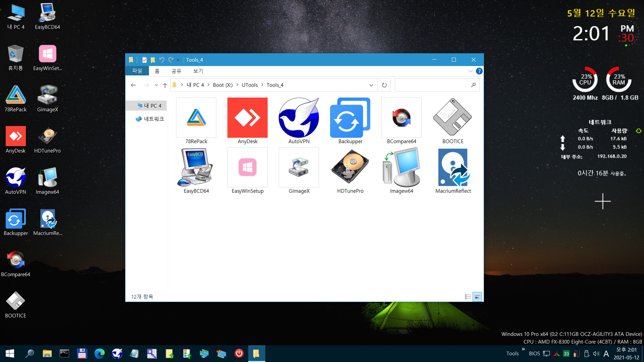Select Imagew64 in the Explorer window
644x362 pixels.
pyautogui.click(x=401, y=171)
